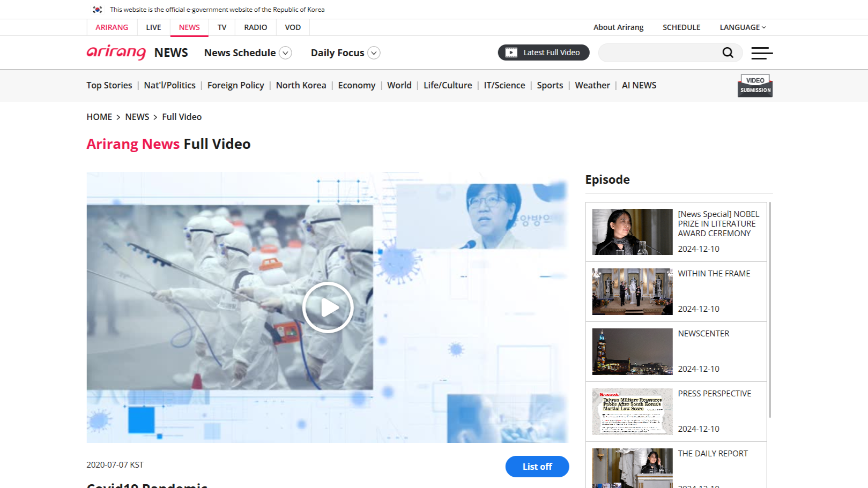
Task: Go to NEWS breadcrumb
Action: click(137, 117)
